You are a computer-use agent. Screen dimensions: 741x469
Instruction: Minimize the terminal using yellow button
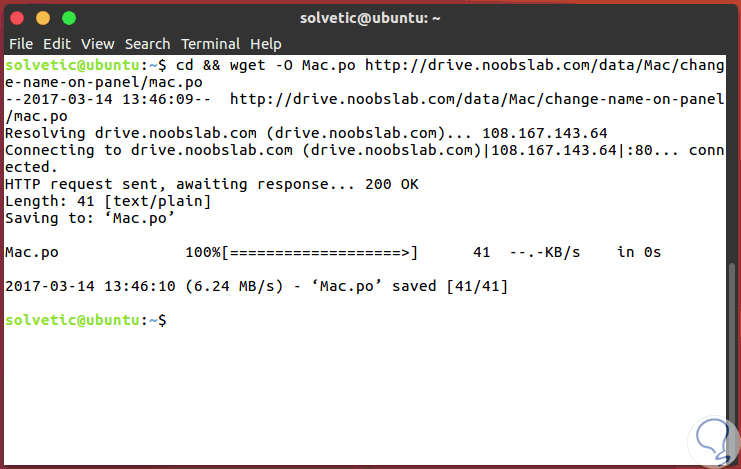45,18
